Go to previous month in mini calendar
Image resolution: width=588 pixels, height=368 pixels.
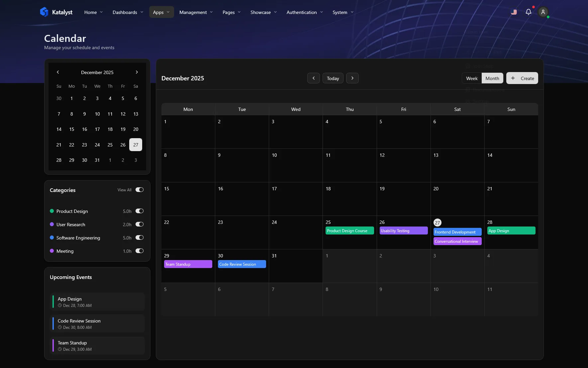(x=58, y=72)
